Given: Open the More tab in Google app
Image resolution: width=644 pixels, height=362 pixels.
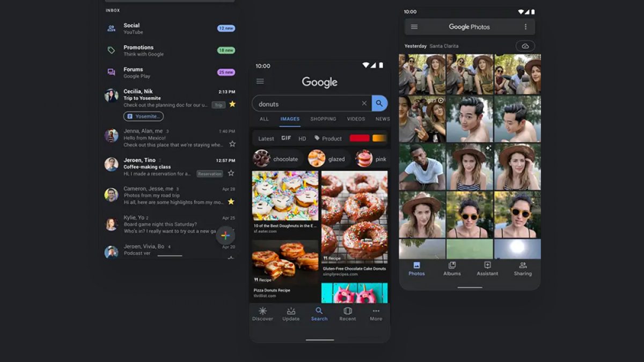Looking at the screenshot, I should coord(376,314).
